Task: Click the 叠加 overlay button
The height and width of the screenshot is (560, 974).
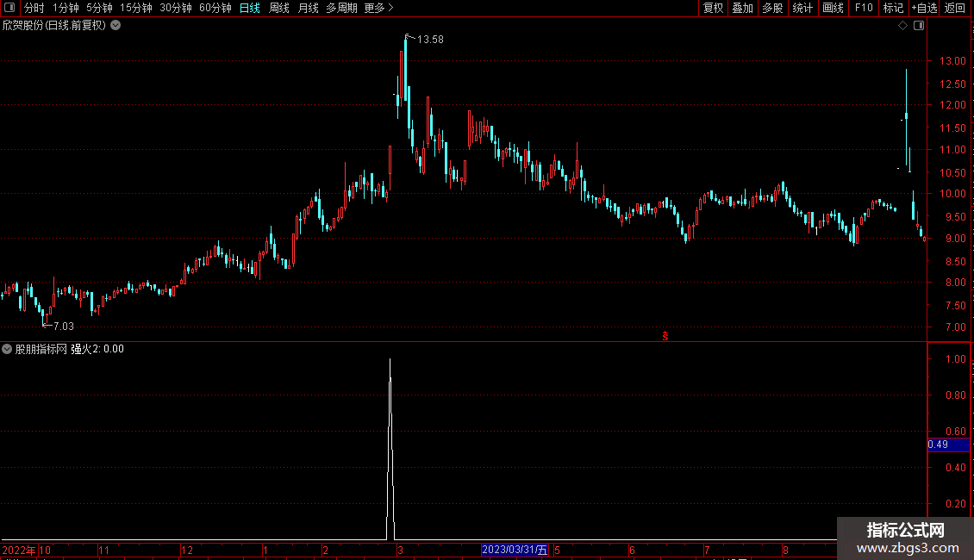Action: 742,8
